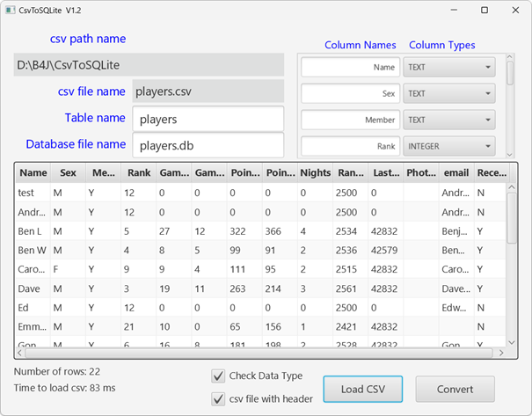Click the CsvToSQLite app icon in title bar
The width and height of the screenshot is (532, 416).
tap(11, 10)
